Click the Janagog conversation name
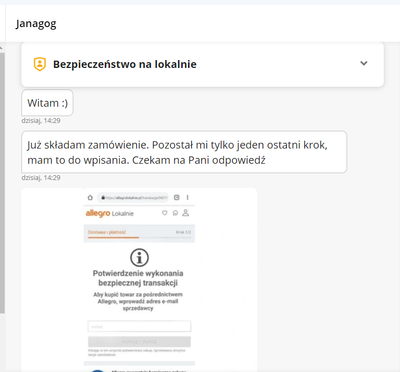400x372 pixels. [x=36, y=24]
